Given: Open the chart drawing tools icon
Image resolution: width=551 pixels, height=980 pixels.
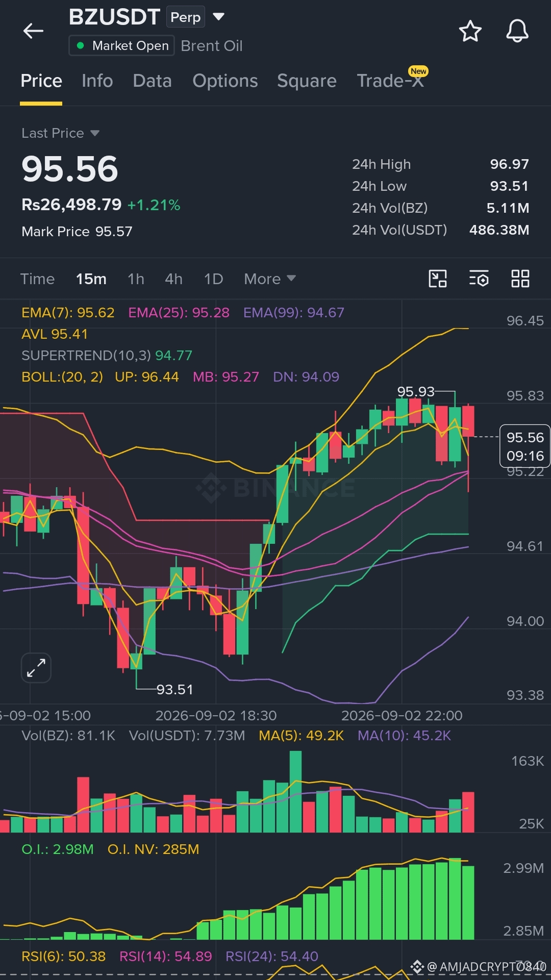Looking at the screenshot, I should 438,279.
